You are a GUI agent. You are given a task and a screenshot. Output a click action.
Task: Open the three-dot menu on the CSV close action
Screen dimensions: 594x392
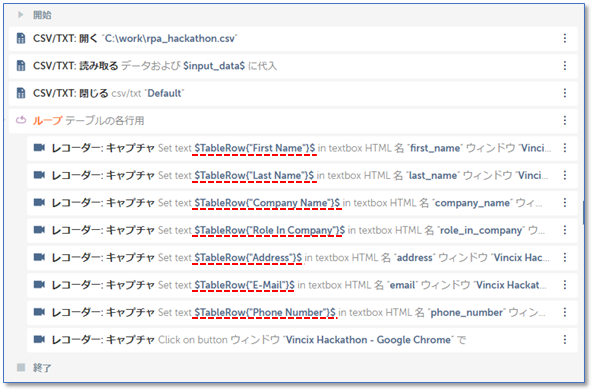pyautogui.click(x=564, y=93)
